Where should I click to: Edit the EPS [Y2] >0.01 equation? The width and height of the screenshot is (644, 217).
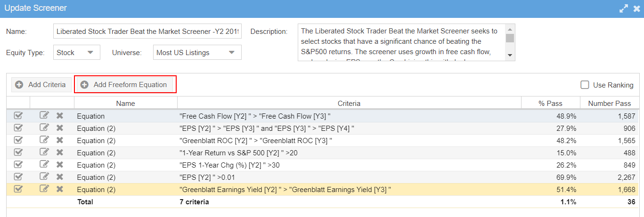coord(44,177)
